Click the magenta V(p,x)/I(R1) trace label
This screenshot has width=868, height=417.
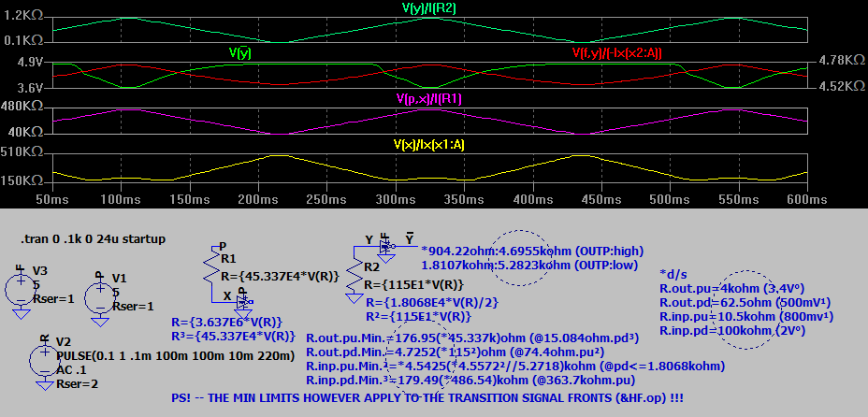pos(428,98)
